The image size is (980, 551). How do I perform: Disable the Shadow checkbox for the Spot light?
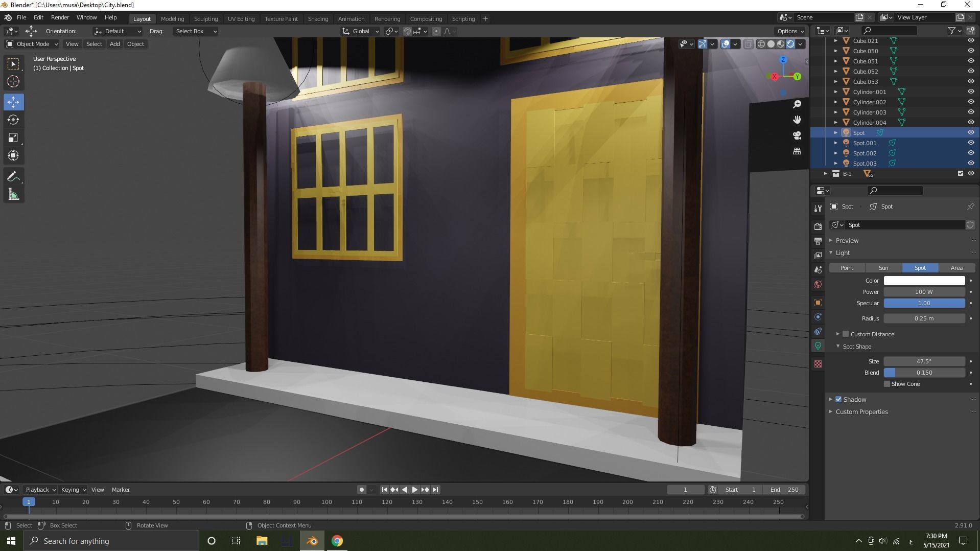coord(839,399)
